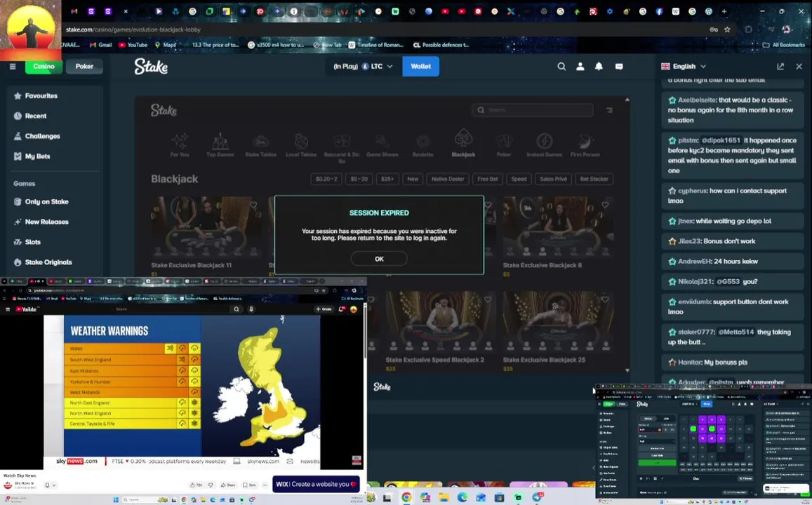Select the For You lobby category

tap(180, 144)
